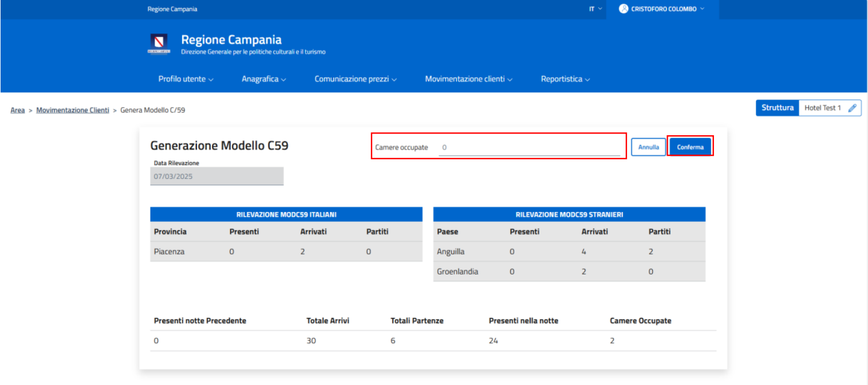
Task: Click the Arrivati value 2 in Piacenza row
Action: (302, 252)
